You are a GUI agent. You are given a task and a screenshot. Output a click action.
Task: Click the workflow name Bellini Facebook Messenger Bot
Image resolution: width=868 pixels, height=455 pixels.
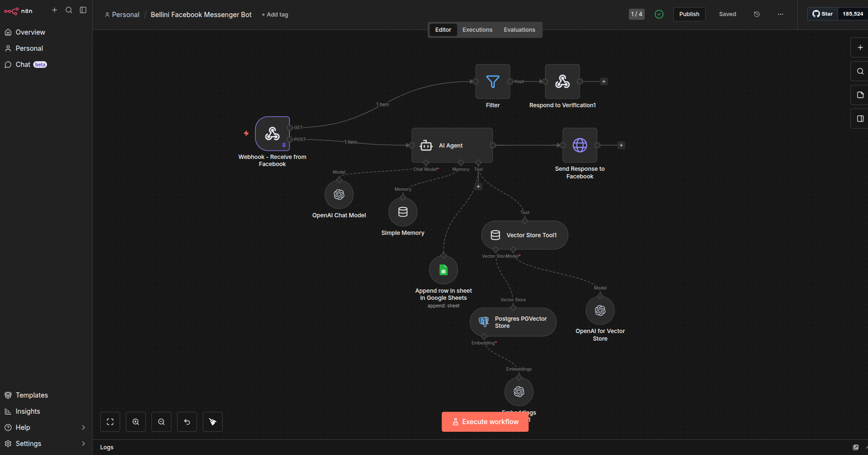201,15
